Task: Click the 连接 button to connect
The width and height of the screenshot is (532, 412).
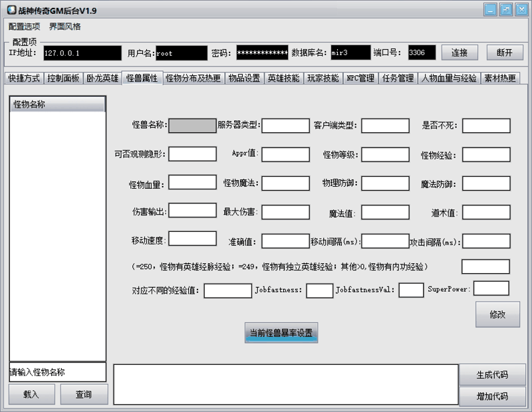Action: click(x=460, y=52)
